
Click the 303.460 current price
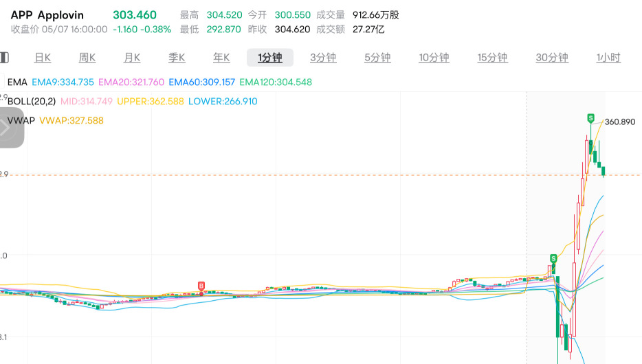tap(135, 15)
